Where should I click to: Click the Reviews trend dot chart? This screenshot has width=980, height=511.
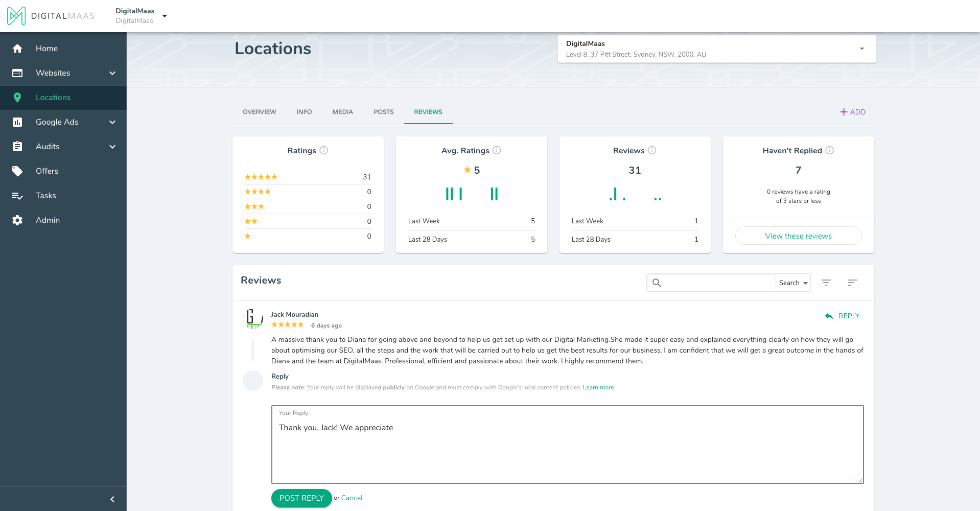pos(635,194)
